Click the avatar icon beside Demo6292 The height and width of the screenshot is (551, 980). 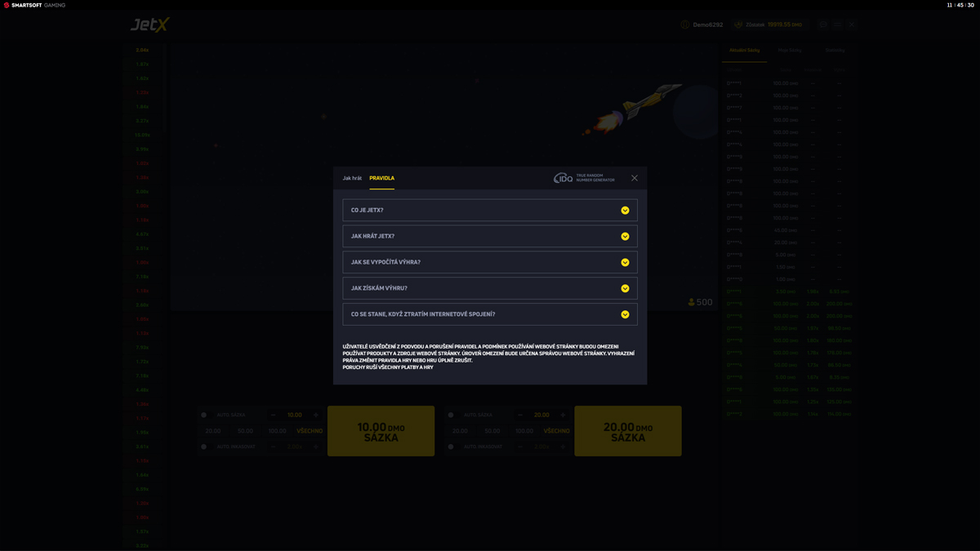point(685,24)
